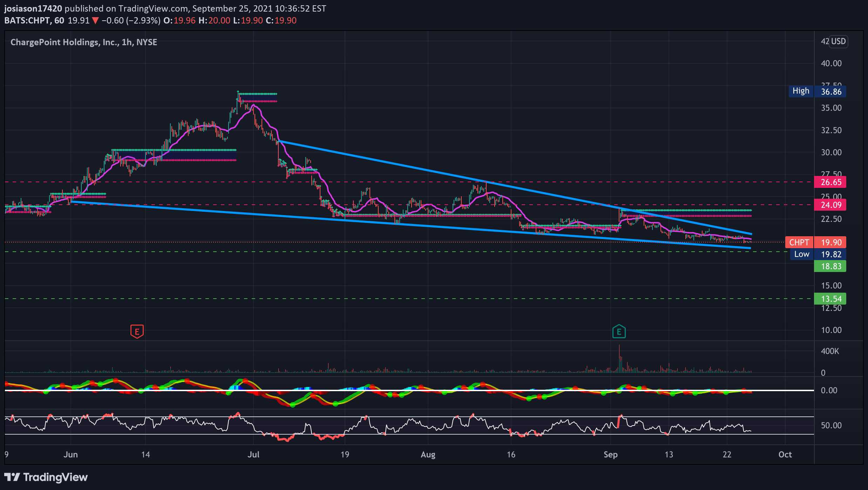Click the 400K volume axis label
Screen dimensions: 868x490
830,351
